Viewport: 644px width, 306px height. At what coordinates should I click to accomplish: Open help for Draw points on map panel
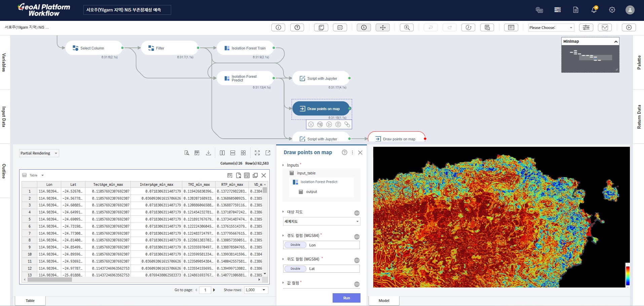(x=344, y=152)
